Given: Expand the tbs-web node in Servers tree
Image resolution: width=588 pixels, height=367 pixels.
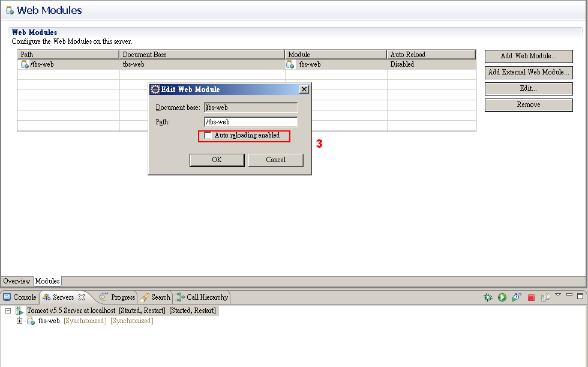Looking at the screenshot, I should [x=19, y=321].
